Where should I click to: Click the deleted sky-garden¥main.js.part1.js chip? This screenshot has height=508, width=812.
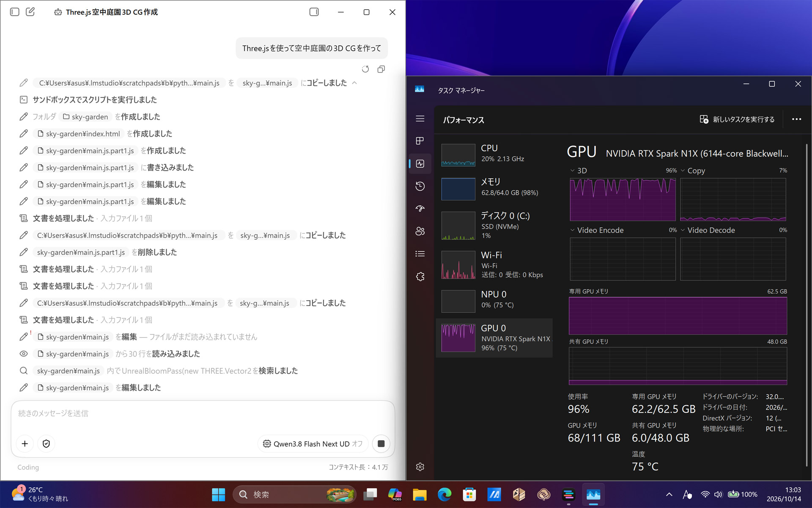click(81, 252)
